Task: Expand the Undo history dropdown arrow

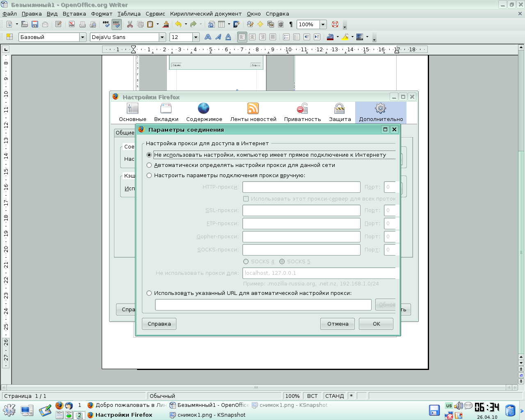Action: [x=186, y=24]
